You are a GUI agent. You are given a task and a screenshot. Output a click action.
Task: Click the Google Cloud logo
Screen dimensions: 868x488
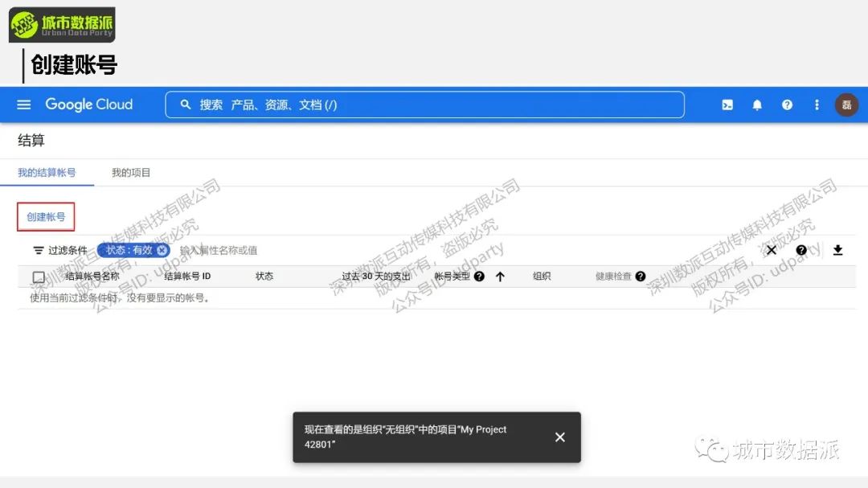tap(89, 105)
